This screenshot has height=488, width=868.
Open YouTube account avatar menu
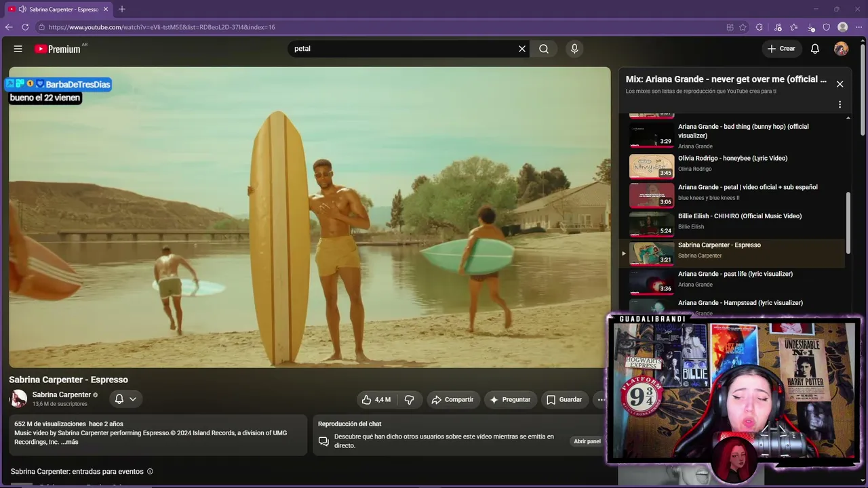(x=841, y=49)
